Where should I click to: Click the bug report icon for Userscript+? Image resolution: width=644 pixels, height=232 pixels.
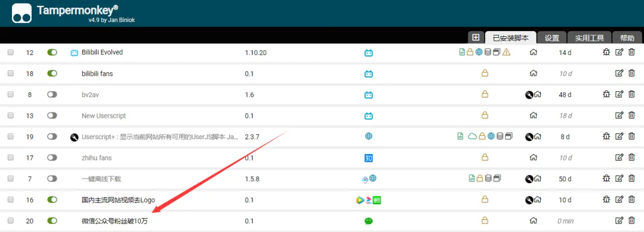(x=606, y=136)
